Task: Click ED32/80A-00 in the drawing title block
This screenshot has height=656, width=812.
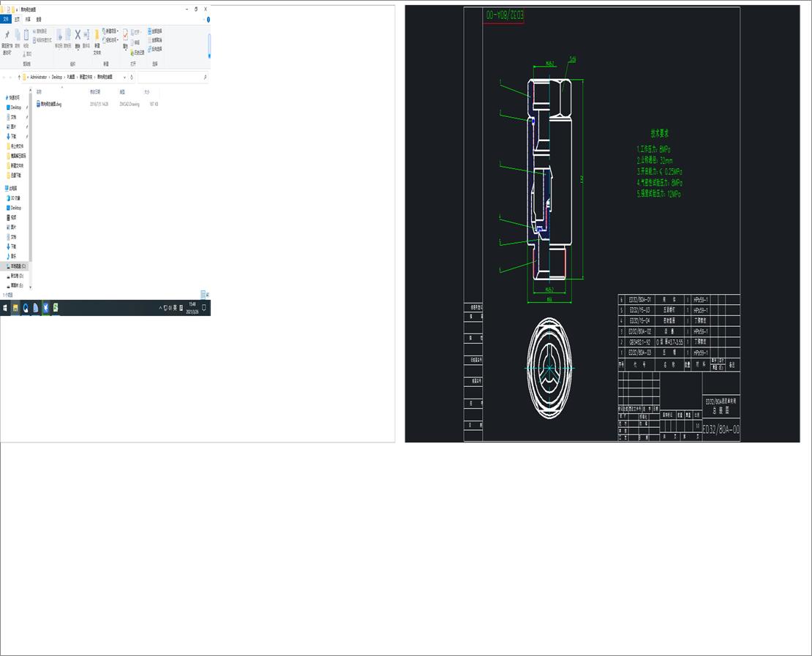Action: pos(721,429)
